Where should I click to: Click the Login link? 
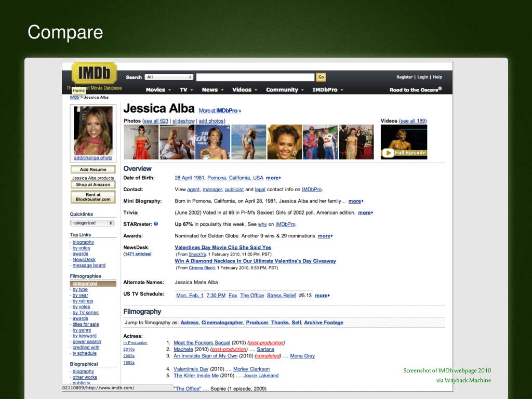[x=422, y=77]
